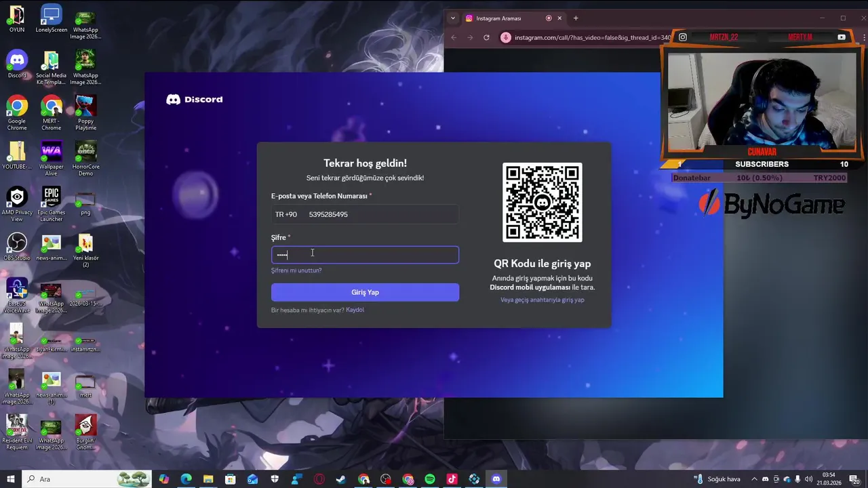The height and width of the screenshot is (488, 868).
Task: Open Burglin Gnomes desktop shortcut
Action: pyautogui.click(x=85, y=432)
